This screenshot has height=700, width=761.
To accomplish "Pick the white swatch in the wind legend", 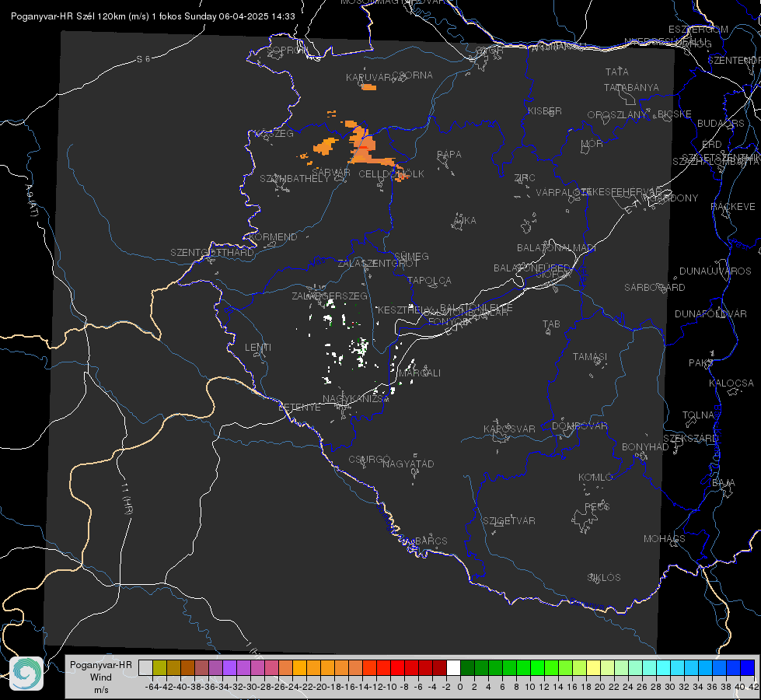I will 453,667.
